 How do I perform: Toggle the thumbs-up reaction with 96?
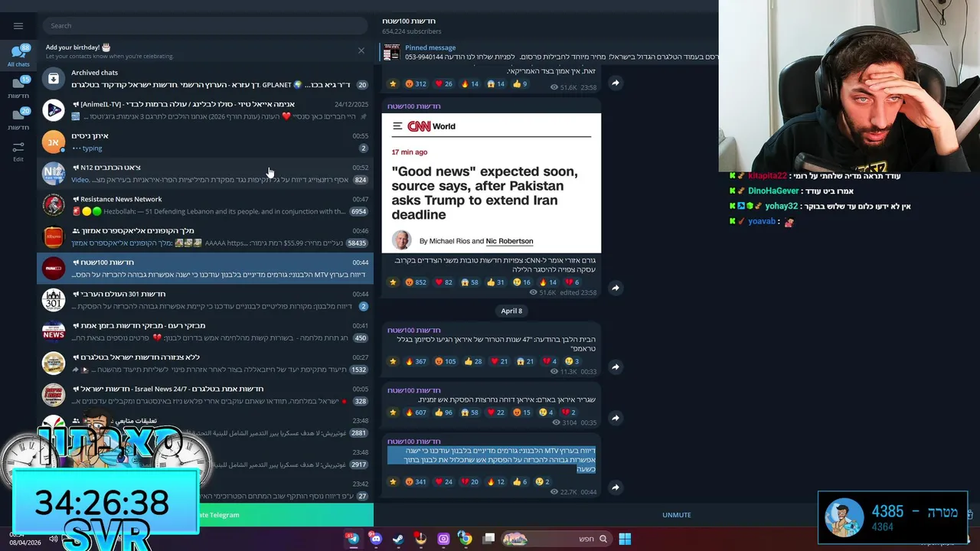coord(444,412)
